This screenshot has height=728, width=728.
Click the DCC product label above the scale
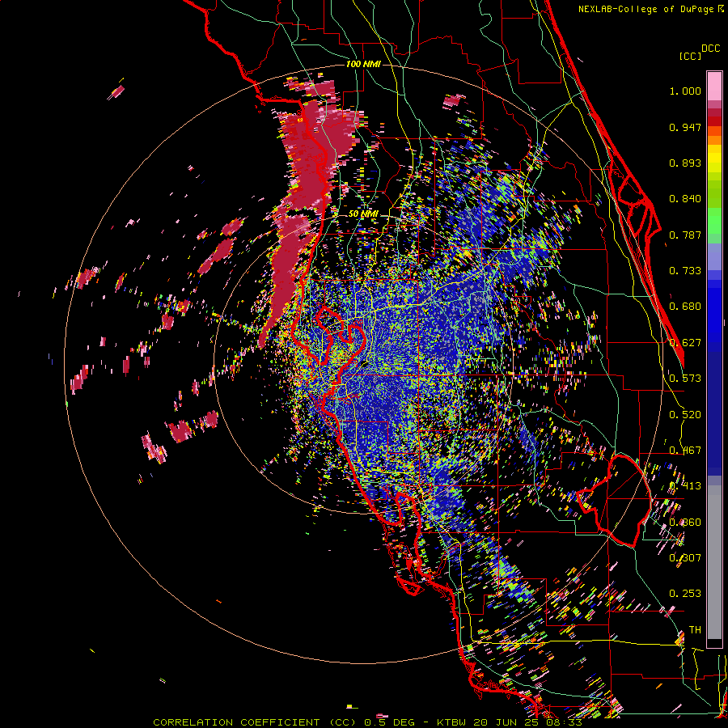[710, 49]
